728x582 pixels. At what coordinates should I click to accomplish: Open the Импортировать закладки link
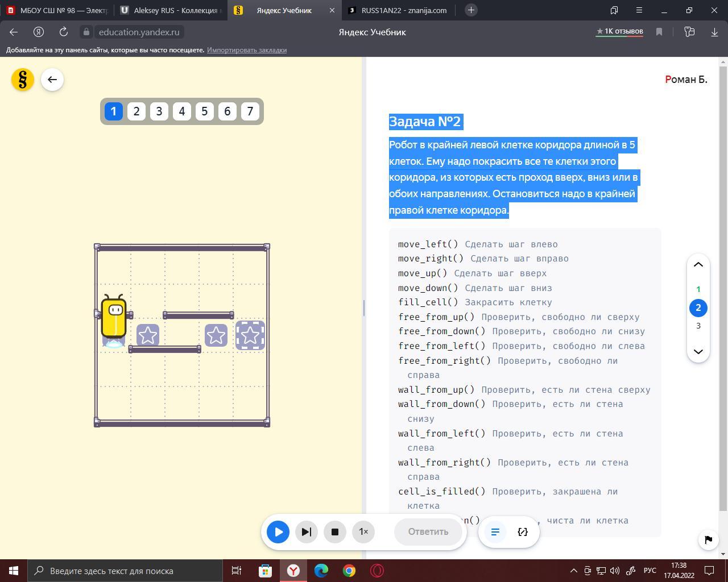pos(246,50)
